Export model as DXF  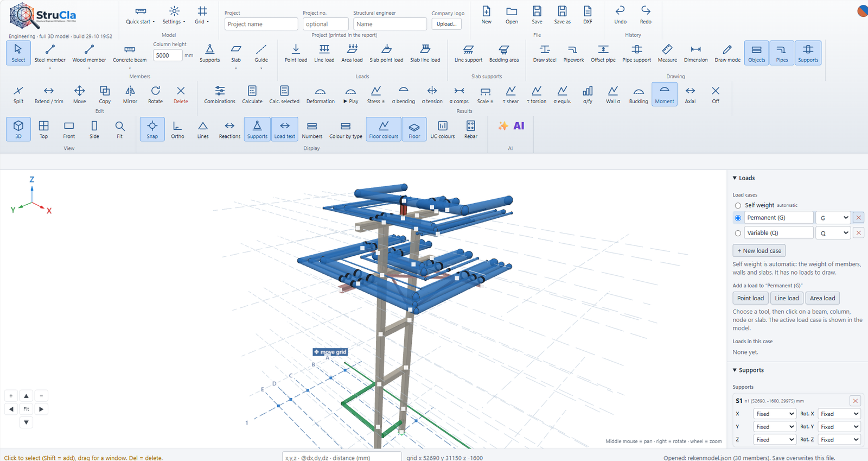(x=588, y=15)
